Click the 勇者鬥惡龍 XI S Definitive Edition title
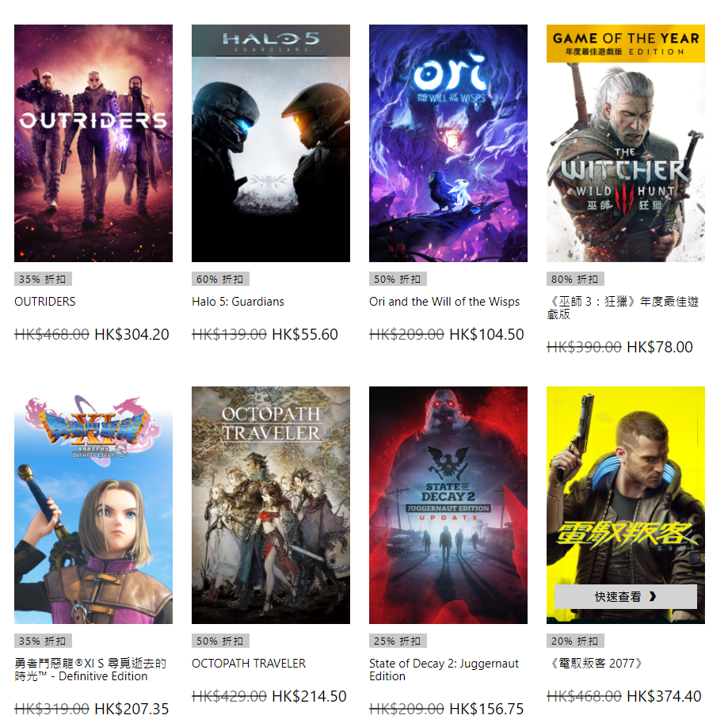 90,670
